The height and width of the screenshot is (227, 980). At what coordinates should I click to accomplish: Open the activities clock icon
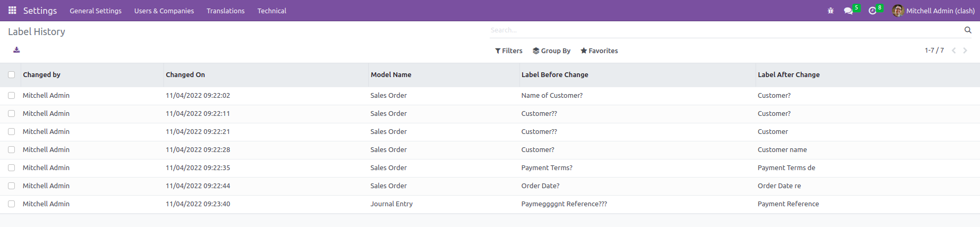click(x=872, y=11)
